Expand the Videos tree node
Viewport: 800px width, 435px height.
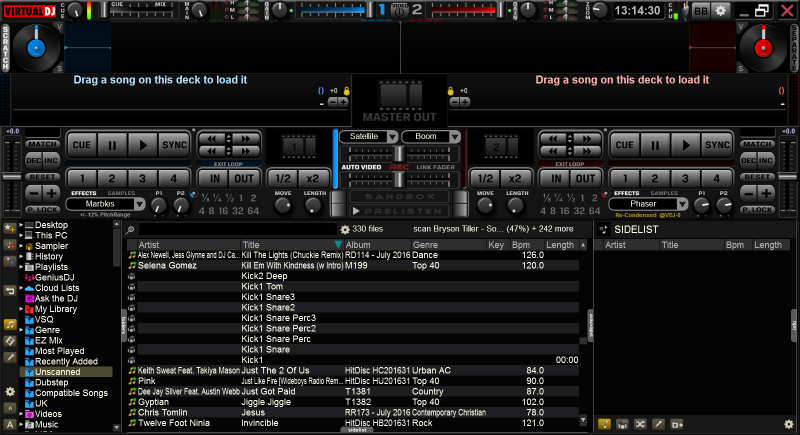[21, 414]
